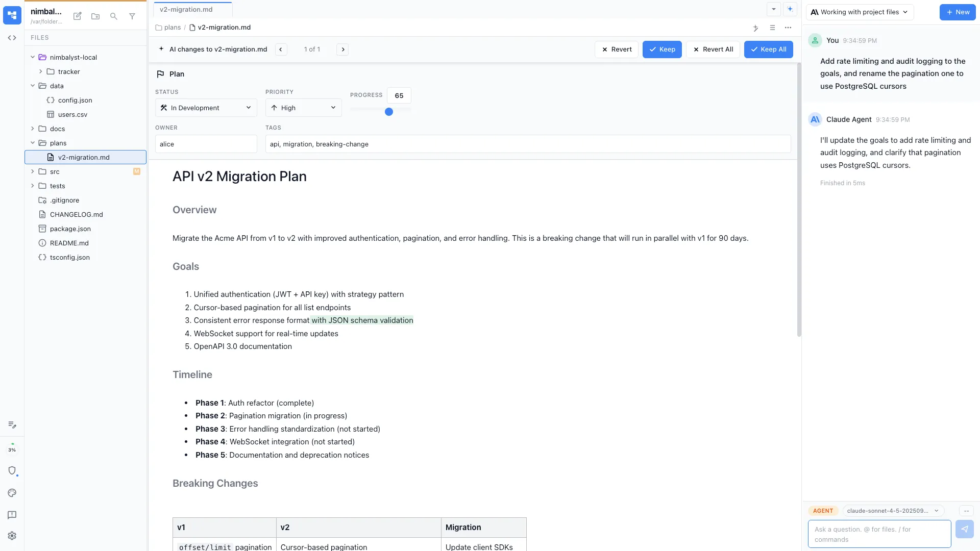The height and width of the screenshot is (551, 980).
Task: Select the filter icon above FILES
Action: (x=132, y=16)
